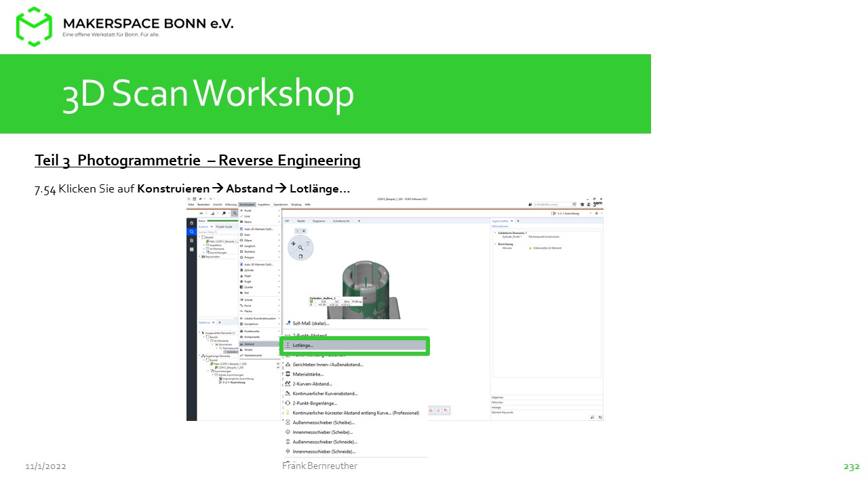This screenshot has width=868, height=488.
Task: Open the Projekt-Guide tab
Action: tap(224, 226)
